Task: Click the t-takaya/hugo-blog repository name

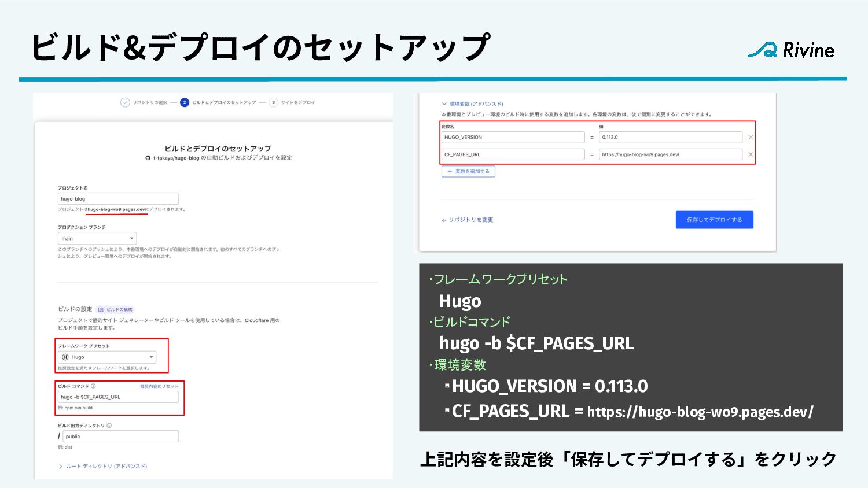Action: click(x=176, y=158)
